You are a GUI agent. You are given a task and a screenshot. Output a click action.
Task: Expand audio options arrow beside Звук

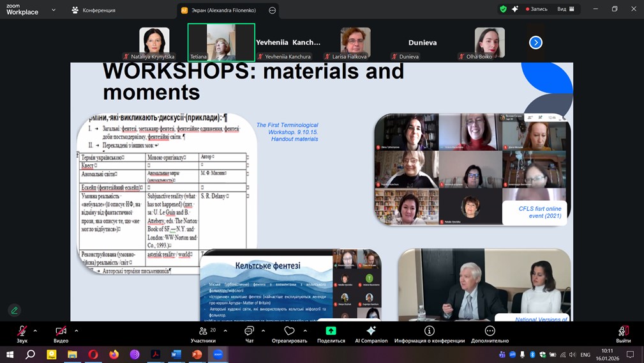[35, 331]
